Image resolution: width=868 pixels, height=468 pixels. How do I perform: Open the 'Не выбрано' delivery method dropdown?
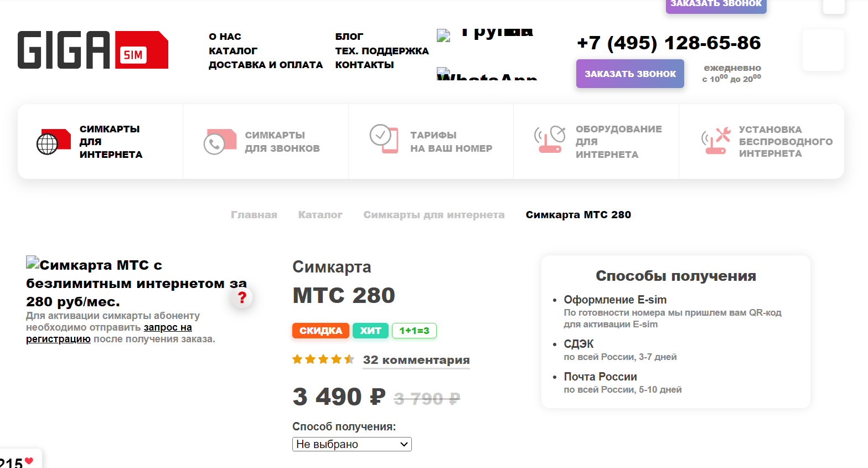[x=352, y=444]
